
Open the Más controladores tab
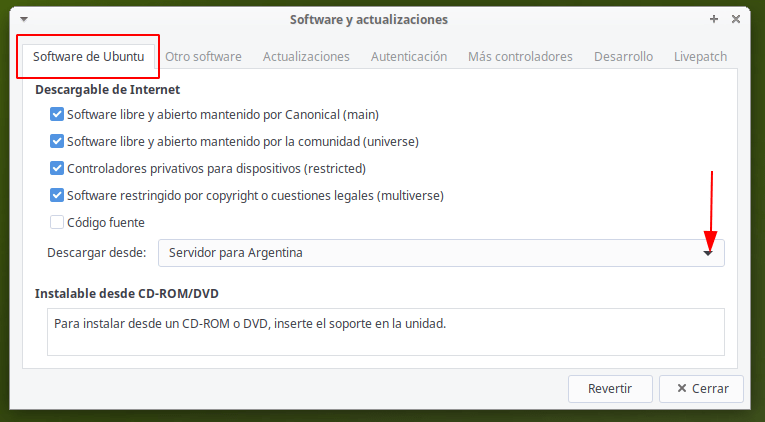(x=520, y=57)
